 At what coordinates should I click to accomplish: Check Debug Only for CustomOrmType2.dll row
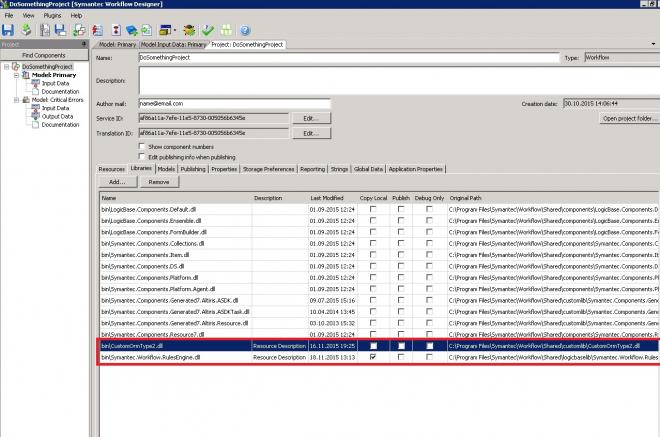click(x=429, y=346)
